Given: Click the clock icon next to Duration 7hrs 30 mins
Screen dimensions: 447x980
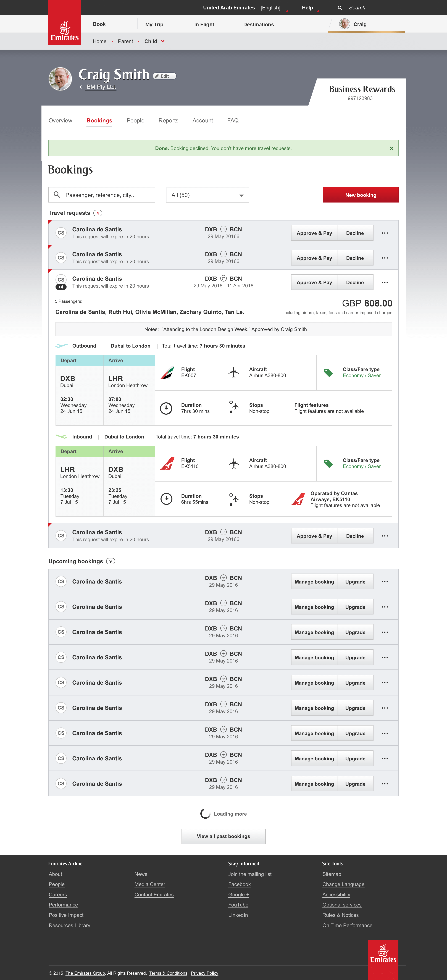Looking at the screenshot, I should [x=166, y=408].
